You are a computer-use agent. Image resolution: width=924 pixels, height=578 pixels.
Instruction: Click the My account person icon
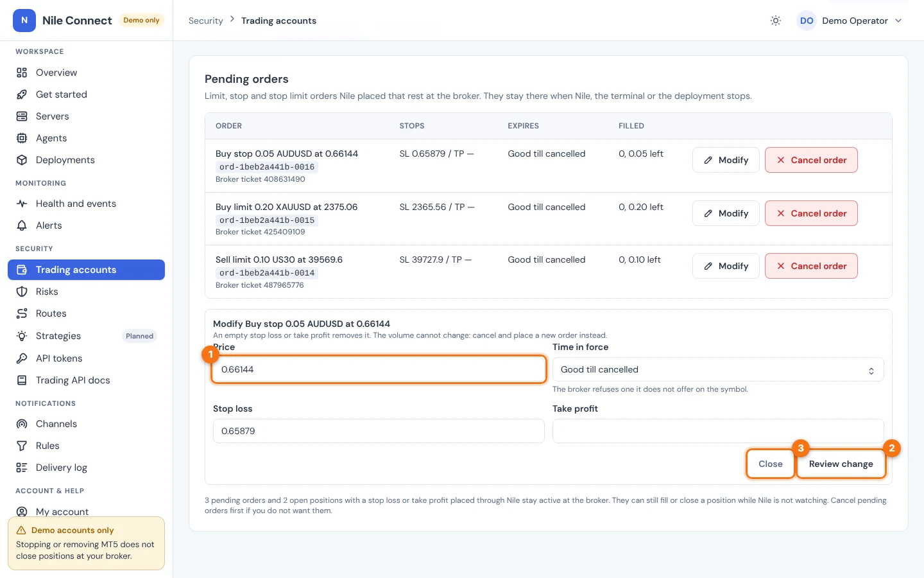coord(22,512)
